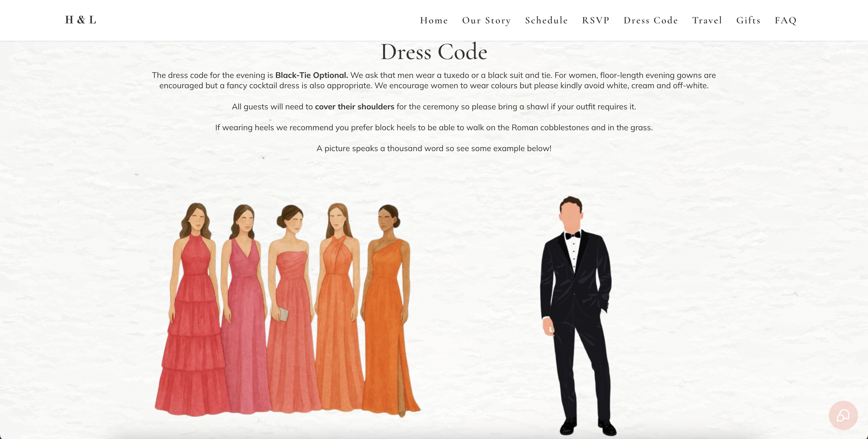Open the Our Story page

tap(486, 21)
